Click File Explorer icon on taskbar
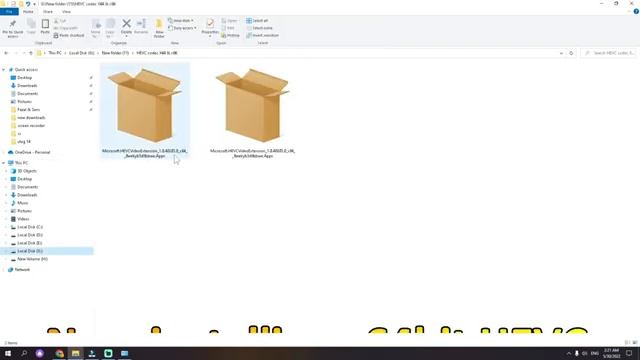This screenshot has width=640, height=360. tap(76, 353)
